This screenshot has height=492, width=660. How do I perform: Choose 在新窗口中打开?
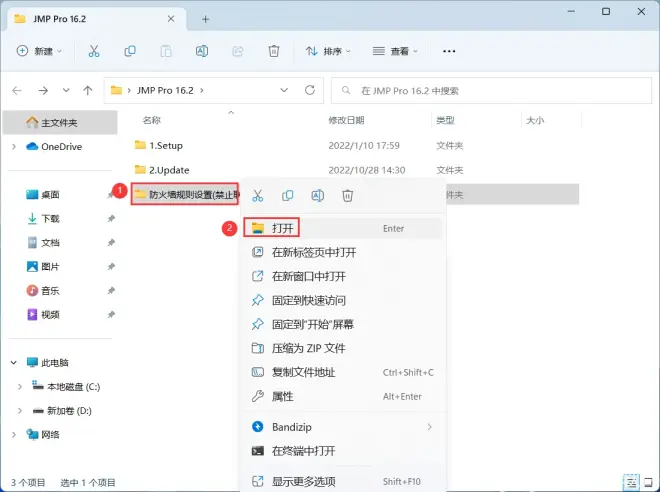(343, 277)
